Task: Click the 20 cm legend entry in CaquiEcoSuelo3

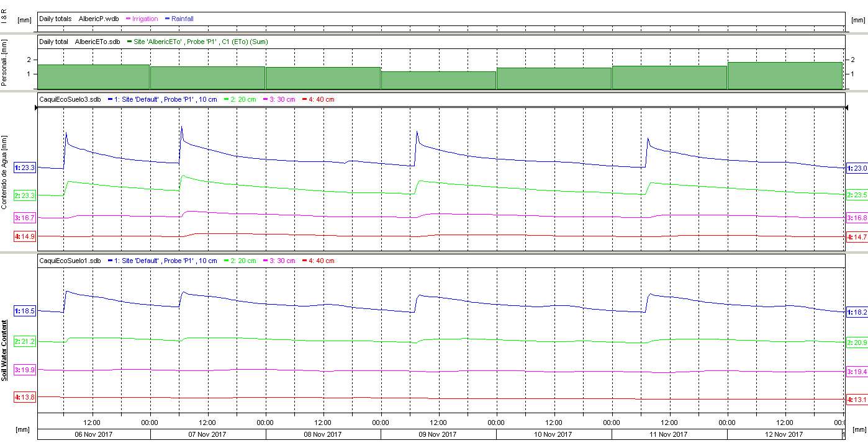Action: [x=240, y=99]
